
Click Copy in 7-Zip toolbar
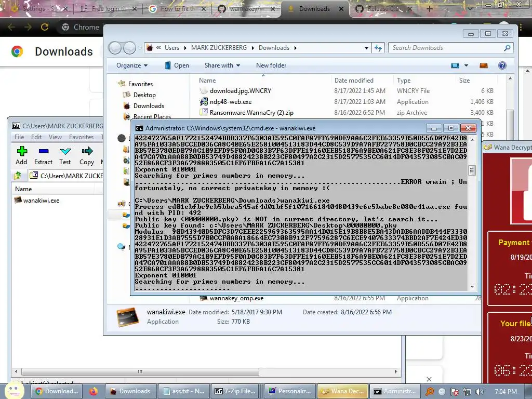coord(87,155)
